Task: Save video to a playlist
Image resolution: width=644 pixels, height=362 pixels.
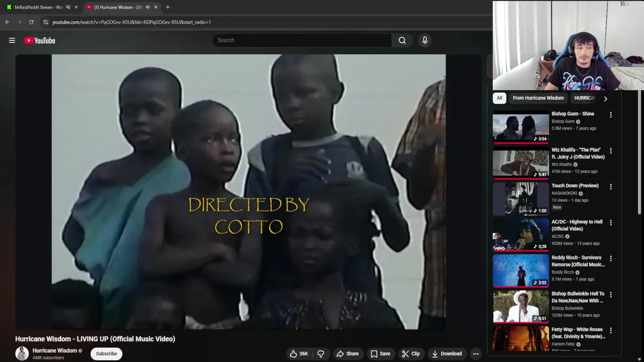Action: tap(380, 353)
